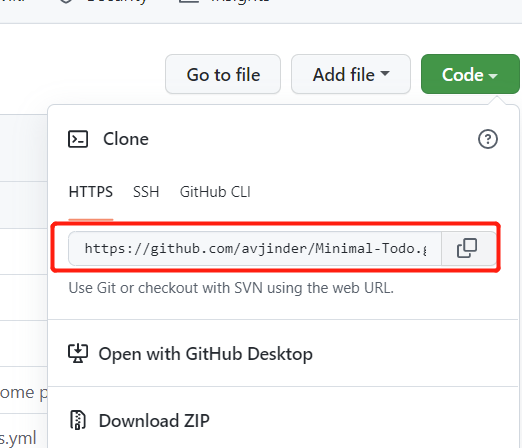
Task: Switch to the GitHub CLI tab
Action: click(215, 192)
